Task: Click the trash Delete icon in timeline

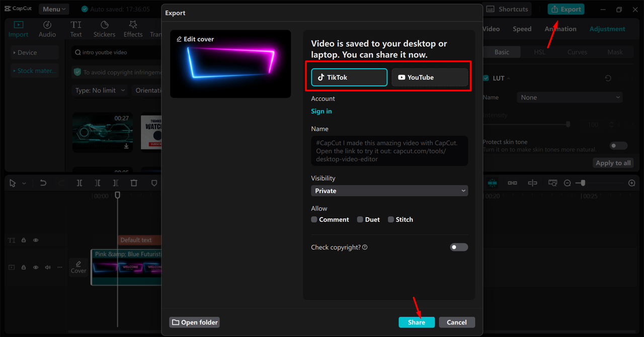Action: point(134,183)
